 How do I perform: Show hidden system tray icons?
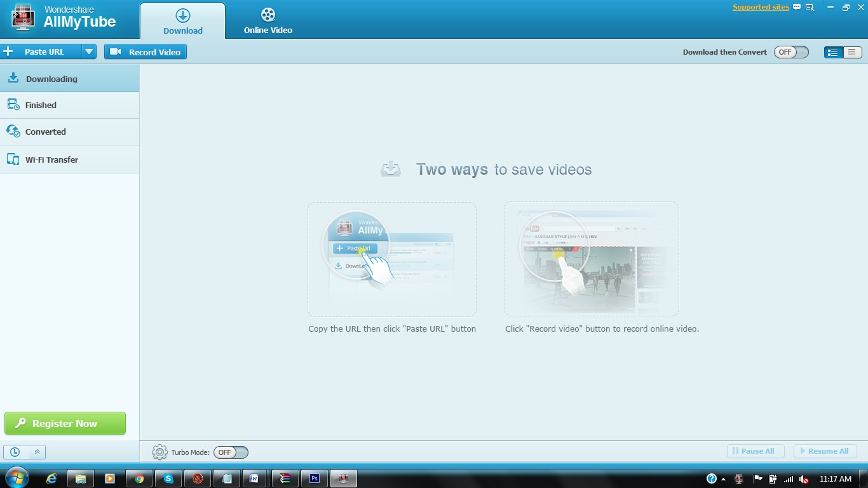pos(723,479)
